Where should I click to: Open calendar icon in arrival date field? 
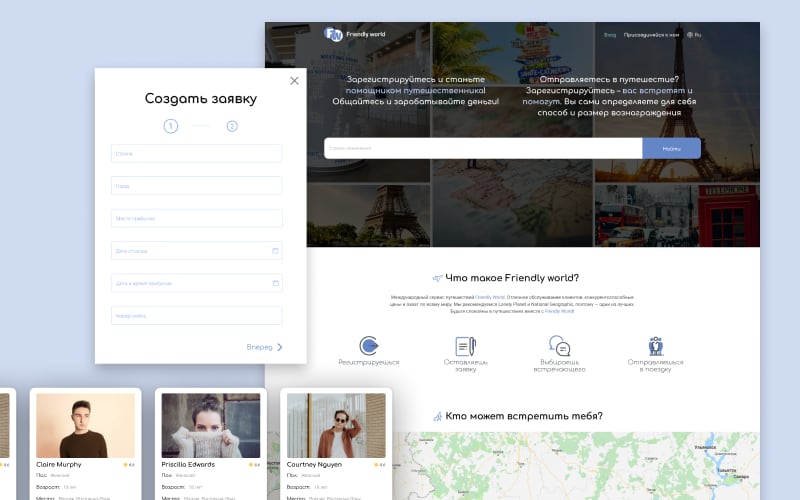(x=276, y=283)
